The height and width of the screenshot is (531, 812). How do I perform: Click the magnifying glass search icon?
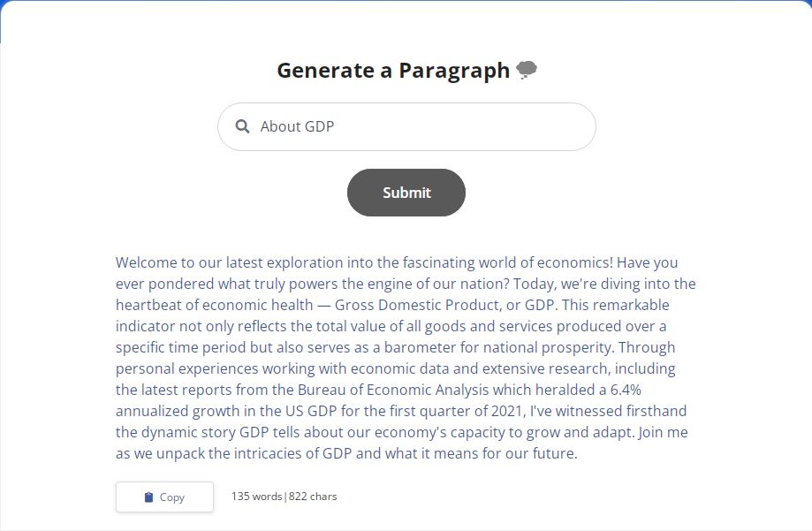(x=242, y=126)
